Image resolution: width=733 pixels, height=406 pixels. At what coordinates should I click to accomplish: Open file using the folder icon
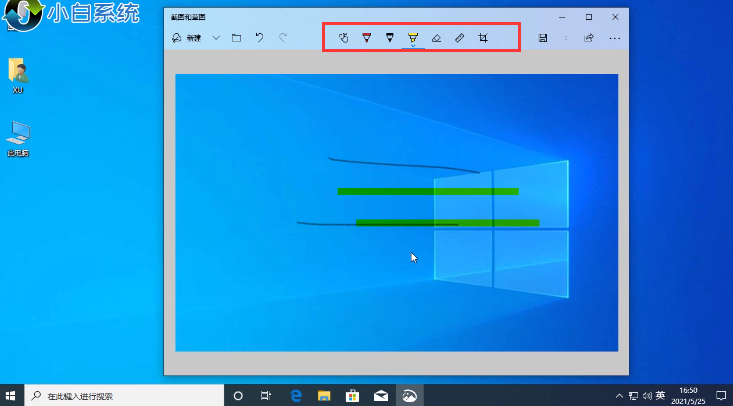237,38
